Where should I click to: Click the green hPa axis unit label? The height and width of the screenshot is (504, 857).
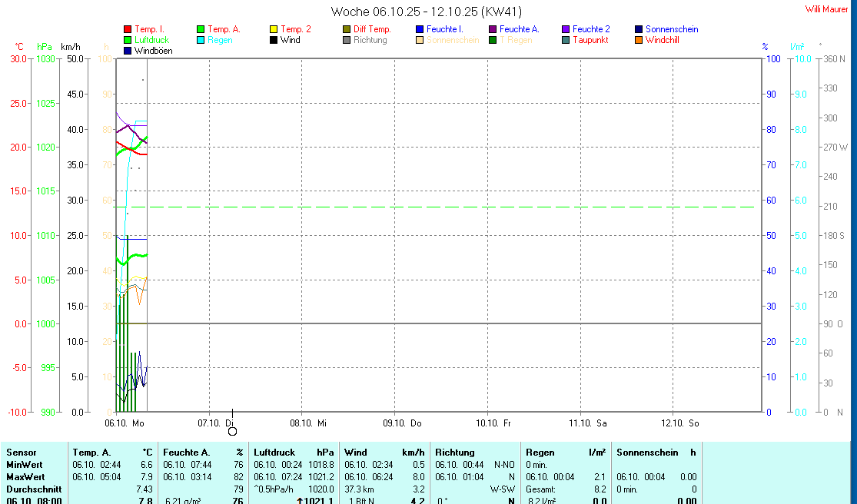(45, 47)
